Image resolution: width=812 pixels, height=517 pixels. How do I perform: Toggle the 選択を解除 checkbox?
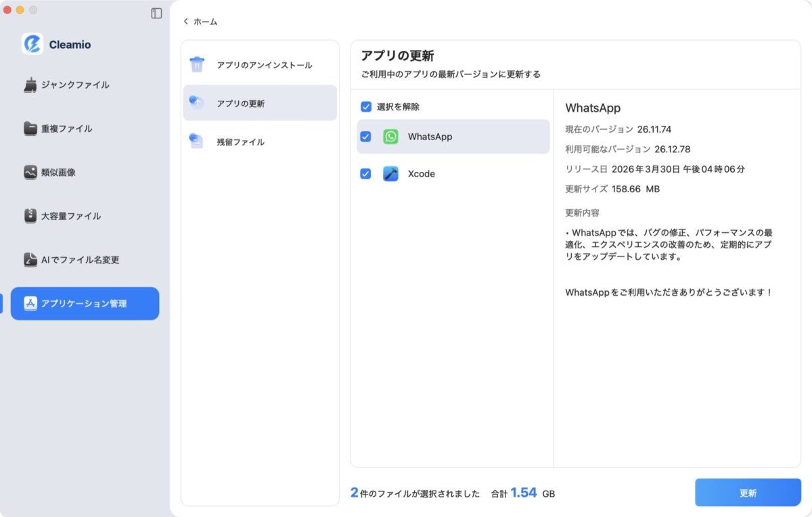click(365, 106)
